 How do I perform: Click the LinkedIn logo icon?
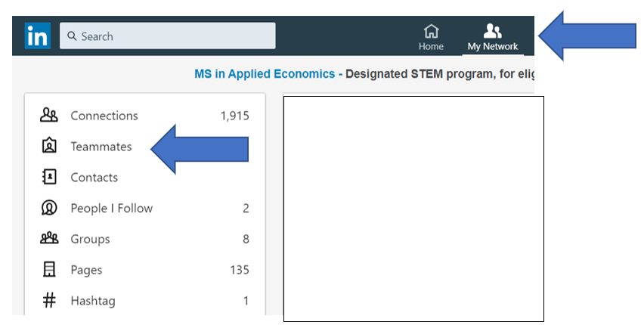[x=37, y=36]
